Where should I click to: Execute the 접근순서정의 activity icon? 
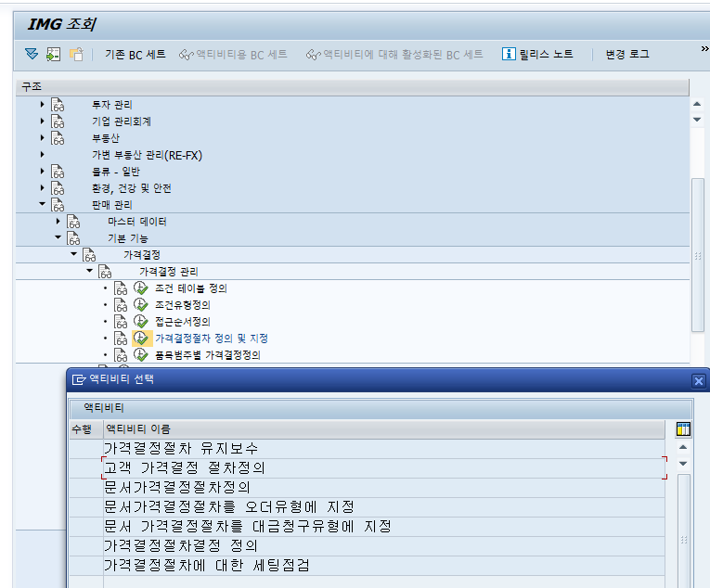tap(141, 322)
